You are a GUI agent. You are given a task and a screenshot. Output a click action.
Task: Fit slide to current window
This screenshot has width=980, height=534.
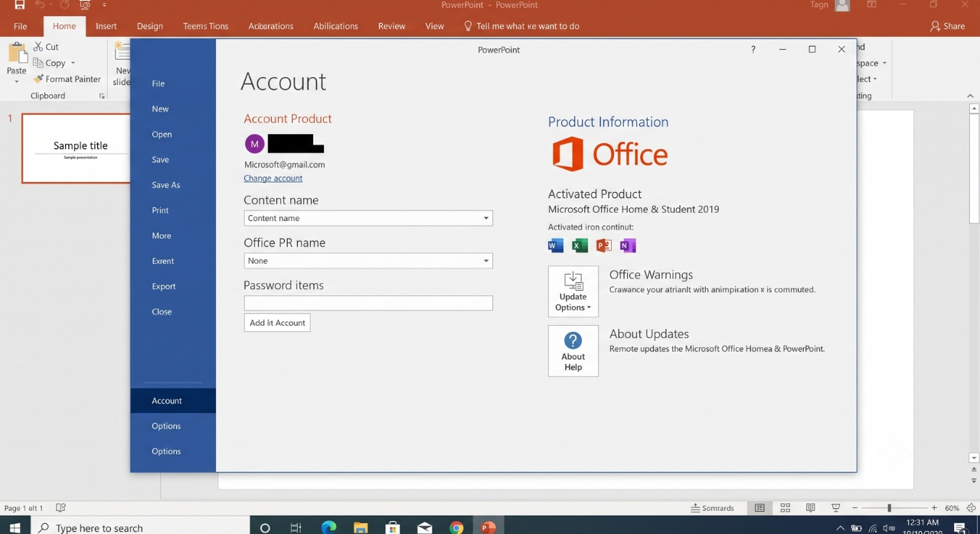tap(971, 508)
